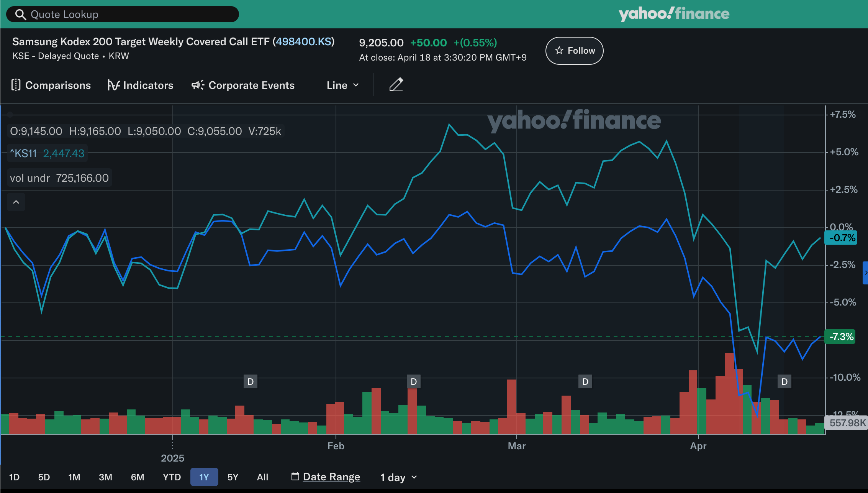Image resolution: width=868 pixels, height=493 pixels.
Task: Click the dividend marker in April
Action: point(784,382)
